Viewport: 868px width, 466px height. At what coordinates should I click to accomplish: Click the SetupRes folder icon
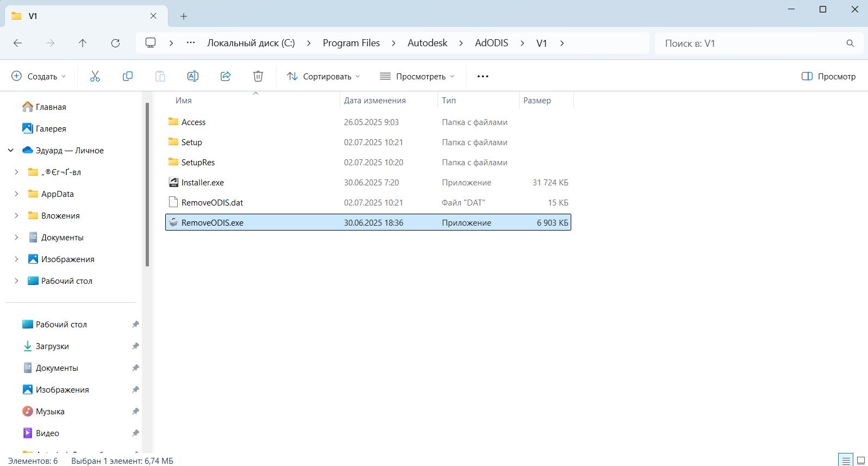click(173, 162)
